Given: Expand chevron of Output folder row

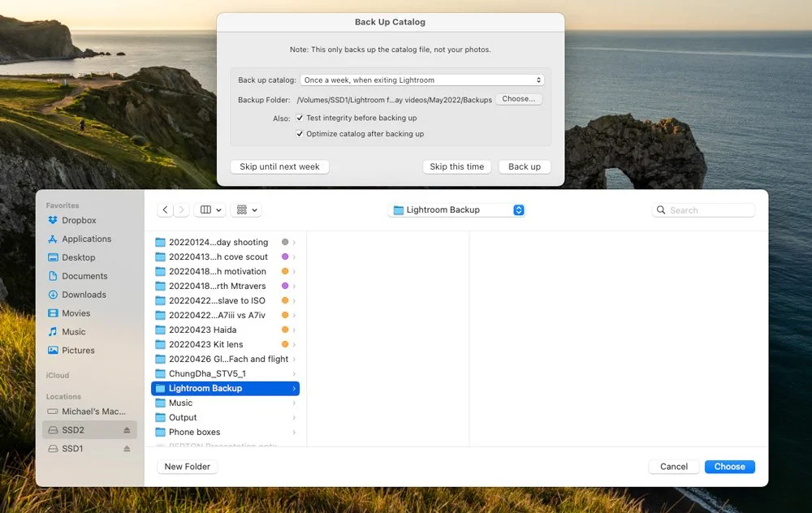Looking at the screenshot, I should [x=294, y=417].
